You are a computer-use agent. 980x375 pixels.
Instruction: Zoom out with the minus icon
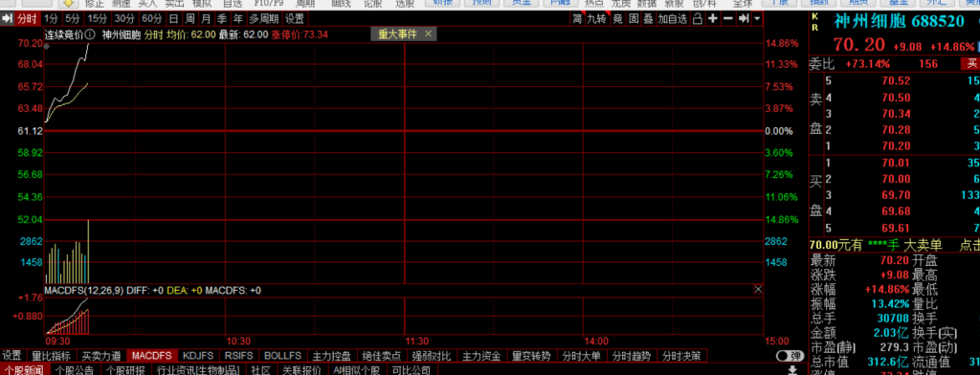coord(728,19)
